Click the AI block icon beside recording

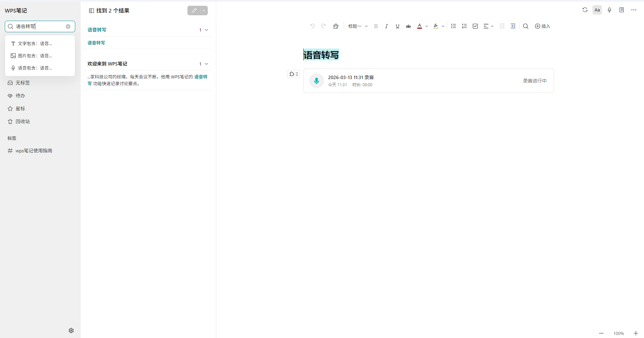(291, 74)
